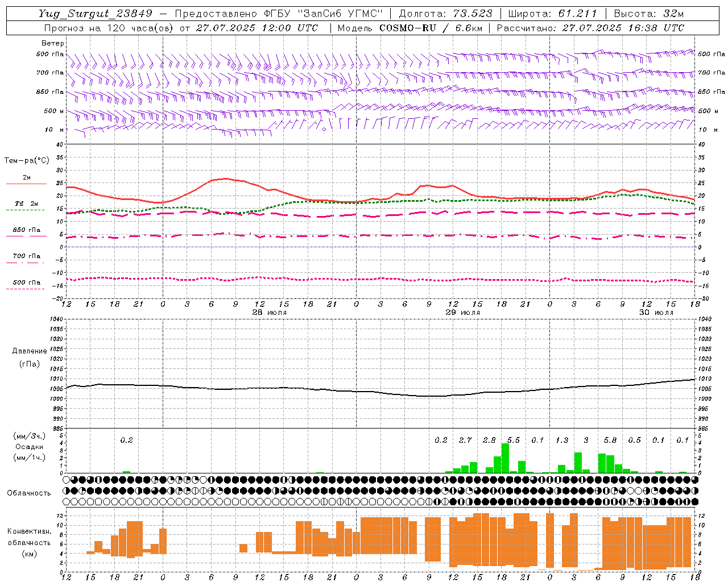Click the '30 июля' date label
Image resolution: width=728 pixels, height=582 pixels.
point(656,313)
